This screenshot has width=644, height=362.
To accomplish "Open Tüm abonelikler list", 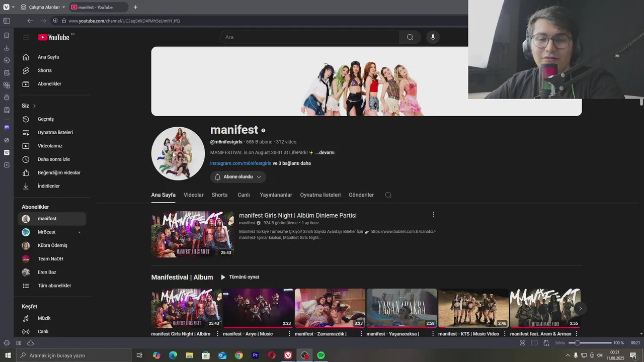I will (x=52, y=286).
